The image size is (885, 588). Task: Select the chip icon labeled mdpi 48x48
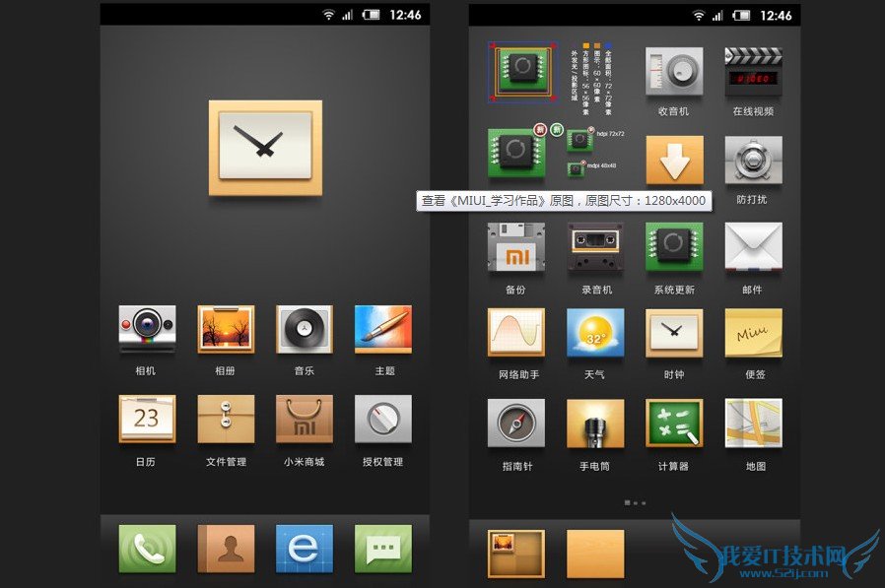(x=576, y=168)
